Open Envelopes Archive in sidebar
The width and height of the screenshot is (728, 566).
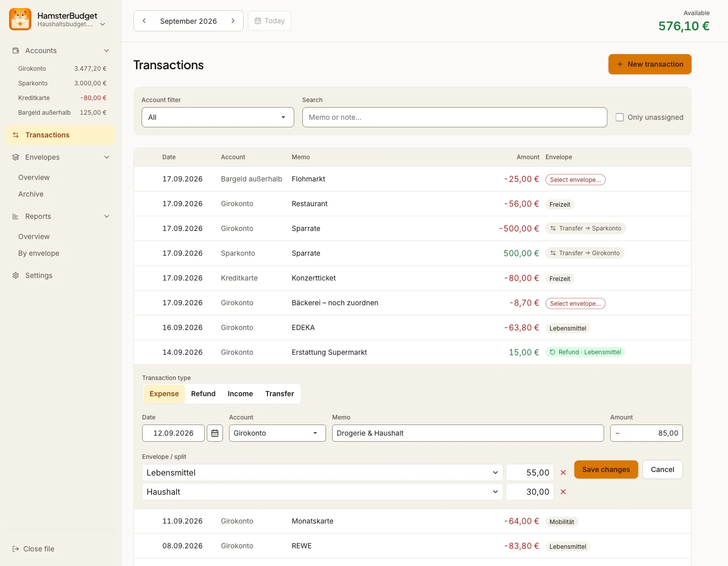click(x=31, y=194)
